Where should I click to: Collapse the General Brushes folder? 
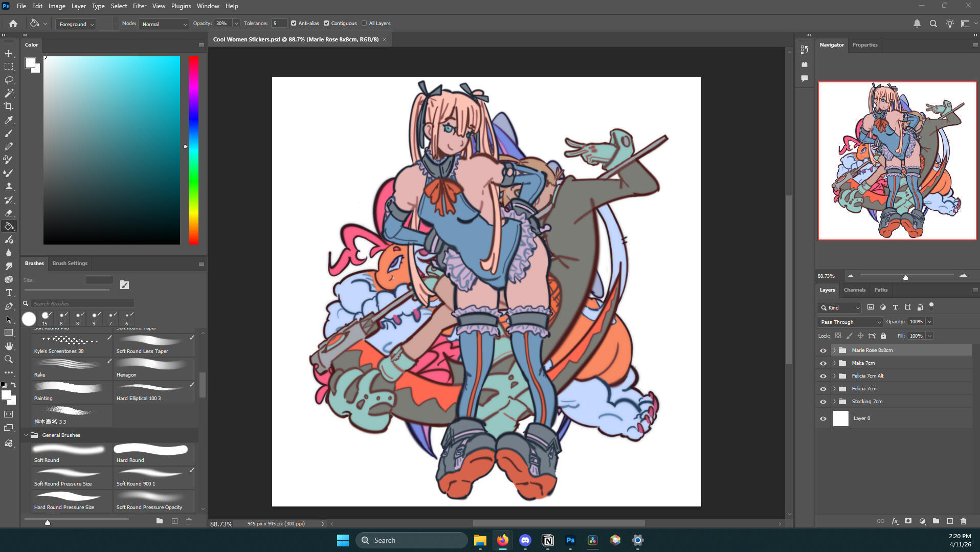click(x=26, y=435)
